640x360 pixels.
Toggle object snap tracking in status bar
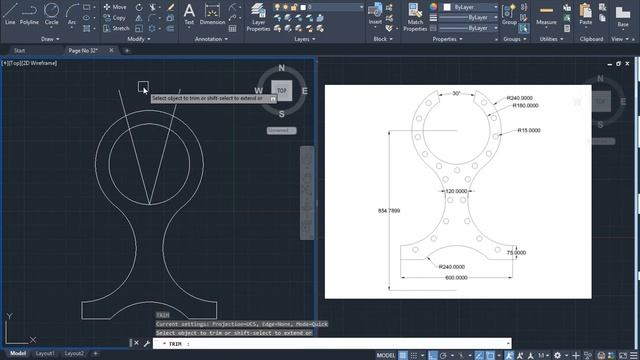click(x=479, y=356)
